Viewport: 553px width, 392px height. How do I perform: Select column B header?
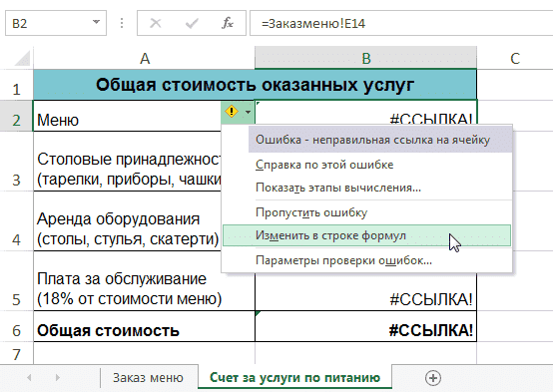(x=365, y=58)
